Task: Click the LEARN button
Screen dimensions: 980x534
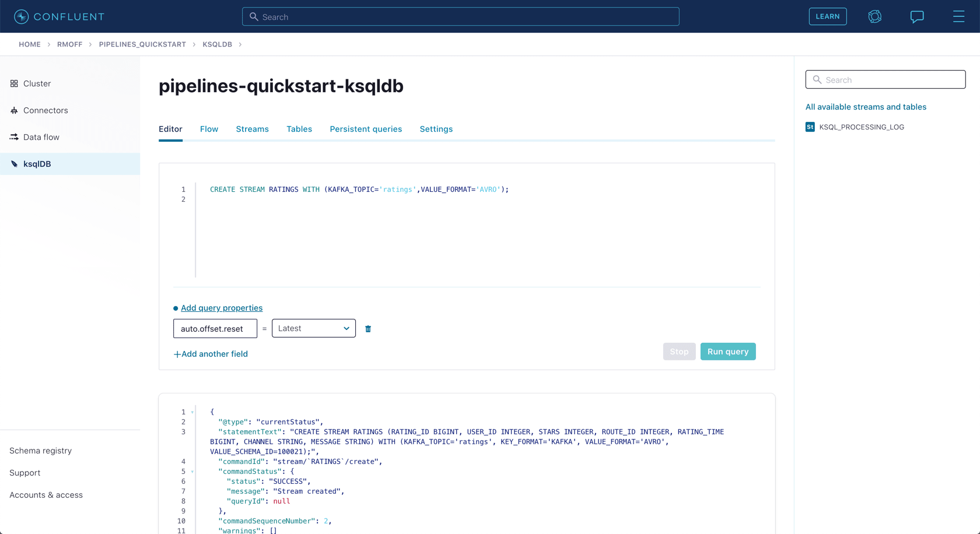Action: point(827,16)
